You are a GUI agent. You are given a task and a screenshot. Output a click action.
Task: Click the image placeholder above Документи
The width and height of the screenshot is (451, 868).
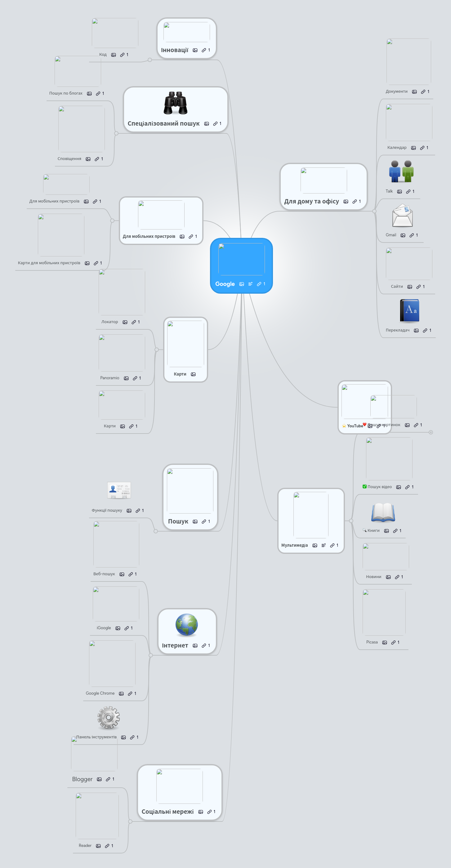[x=409, y=62]
